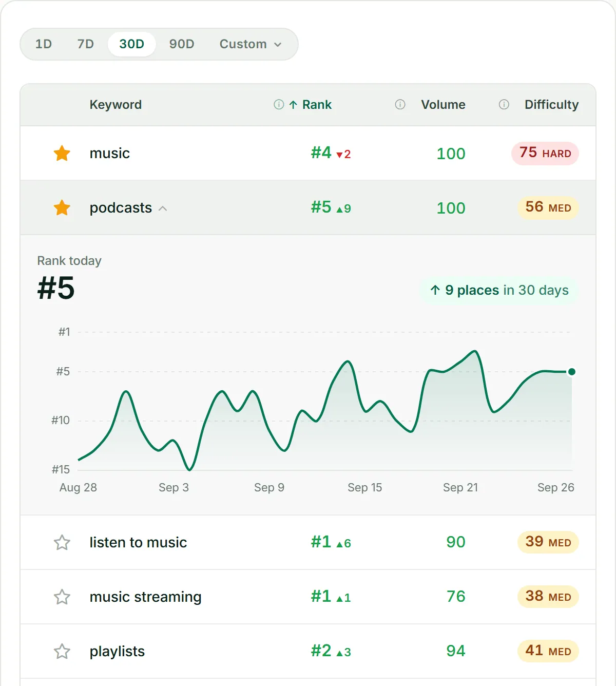Open info icon beside Rank column
616x686 pixels.
pos(279,105)
